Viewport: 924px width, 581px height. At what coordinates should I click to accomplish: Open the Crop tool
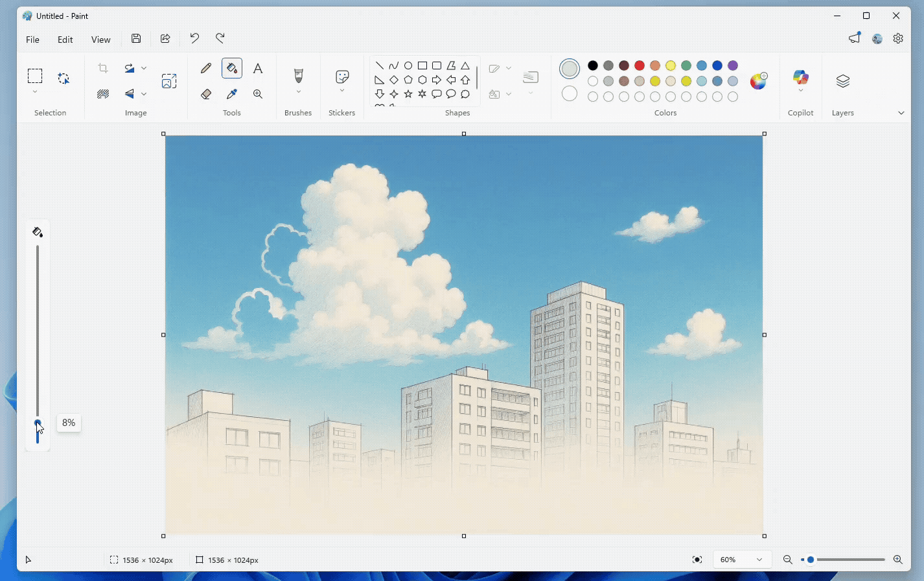[x=102, y=67]
